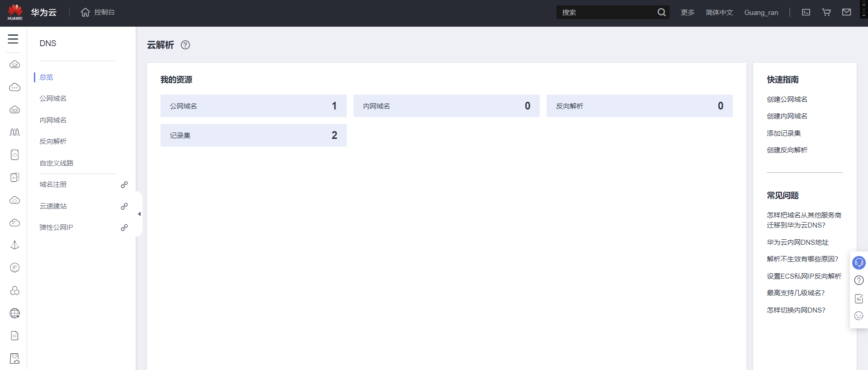Go to 公网域名 in the sidebar
Screen dimensions: 868x370
tap(53, 99)
